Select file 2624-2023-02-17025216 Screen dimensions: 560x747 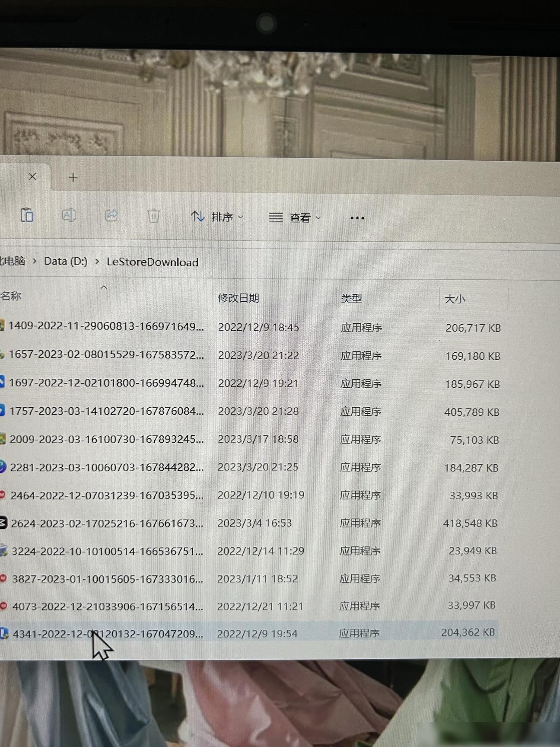107,524
